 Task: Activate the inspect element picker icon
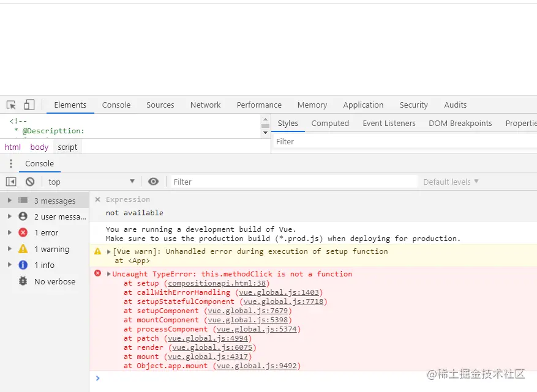11,105
